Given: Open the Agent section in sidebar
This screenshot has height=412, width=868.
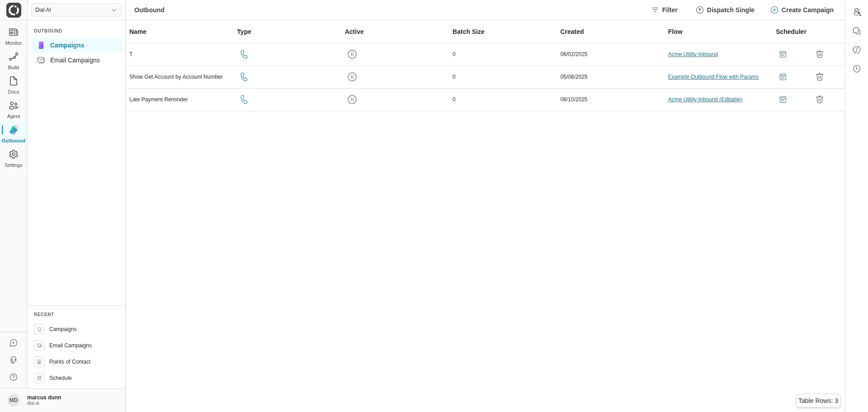Looking at the screenshot, I should click(14, 110).
